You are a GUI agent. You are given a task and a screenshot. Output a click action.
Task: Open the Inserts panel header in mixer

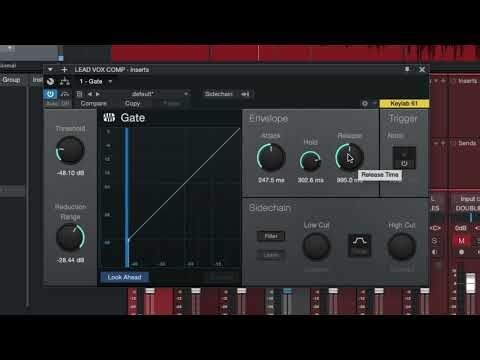468,81
